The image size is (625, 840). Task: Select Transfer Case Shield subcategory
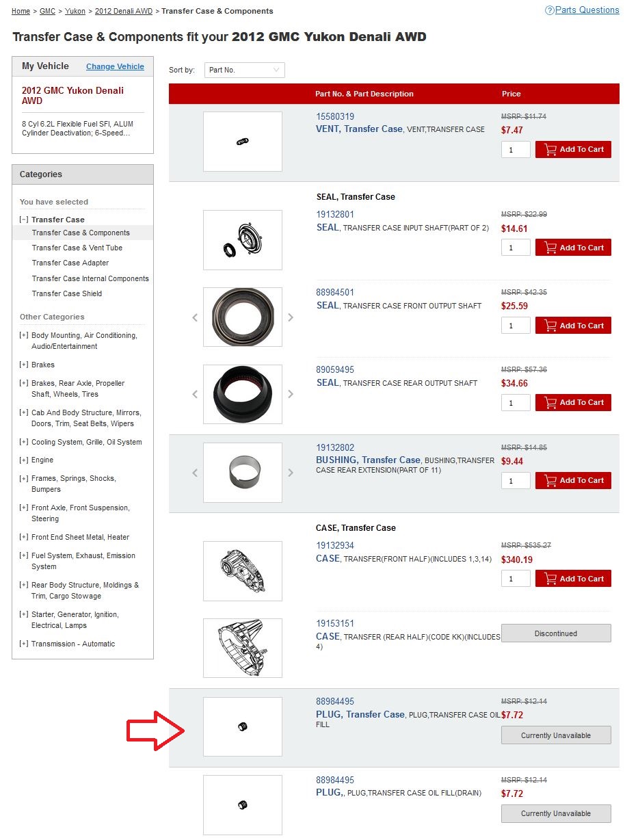[x=67, y=293]
